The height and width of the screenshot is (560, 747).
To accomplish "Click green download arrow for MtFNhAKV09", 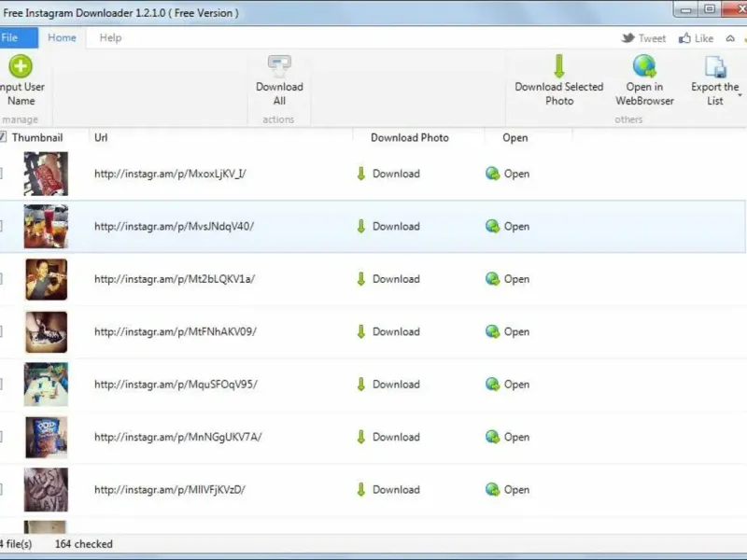I will pyautogui.click(x=361, y=331).
